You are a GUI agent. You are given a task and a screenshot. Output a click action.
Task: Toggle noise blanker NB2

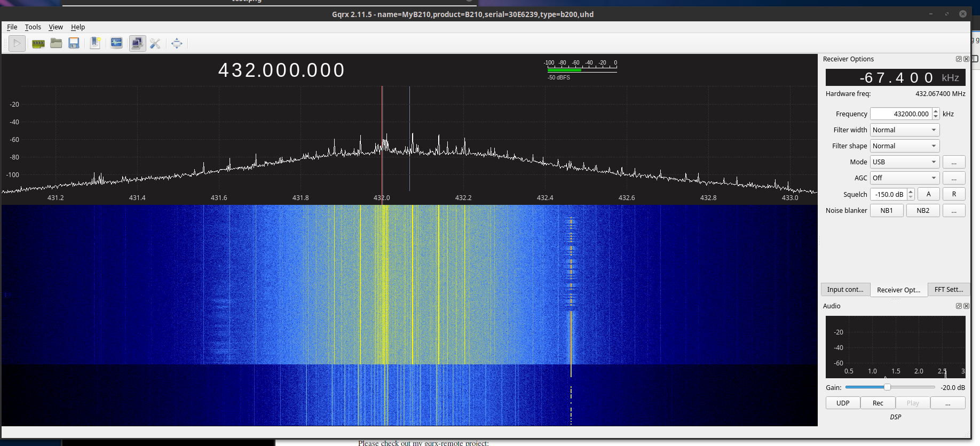pyautogui.click(x=922, y=210)
